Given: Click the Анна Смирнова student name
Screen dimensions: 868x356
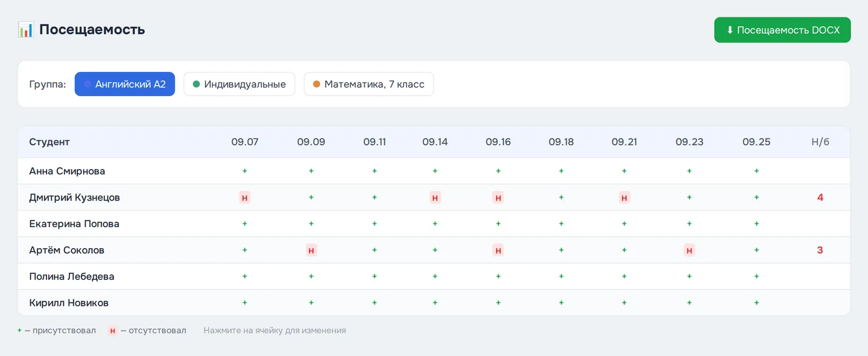Looking at the screenshot, I should click(x=67, y=171).
